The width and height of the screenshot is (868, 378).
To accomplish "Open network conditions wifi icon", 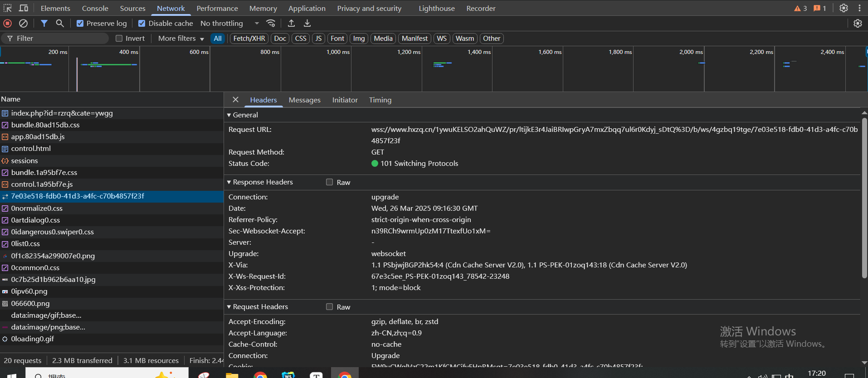I will pos(271,23).
